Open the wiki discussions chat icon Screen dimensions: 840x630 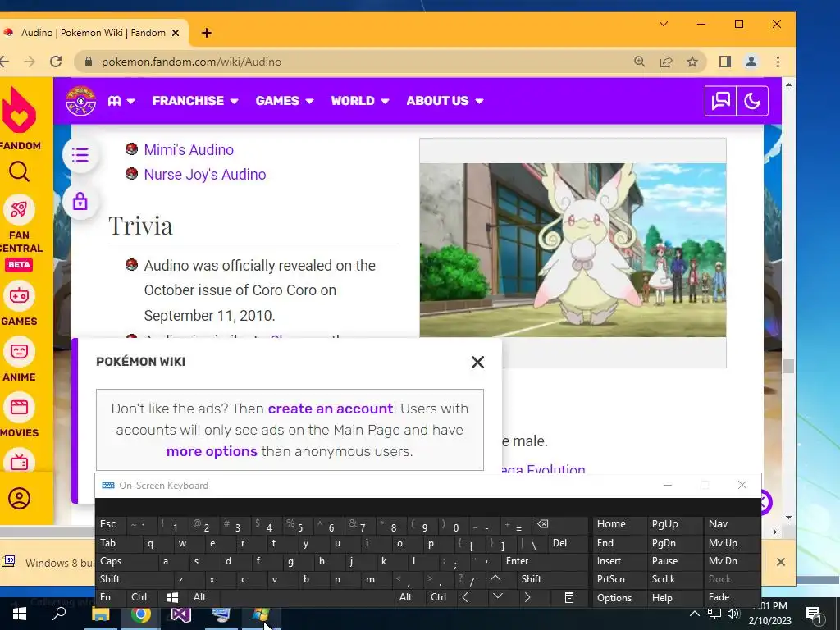pos(720,101)
